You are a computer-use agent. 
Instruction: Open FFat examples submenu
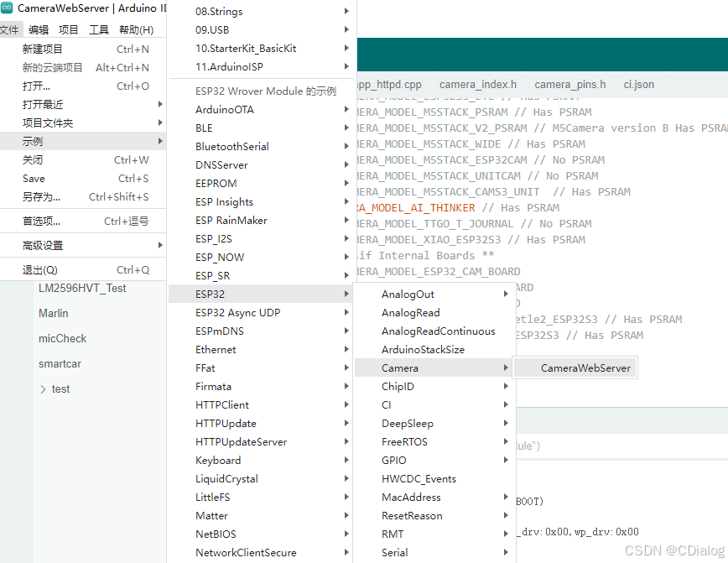(x=263, y=368)
